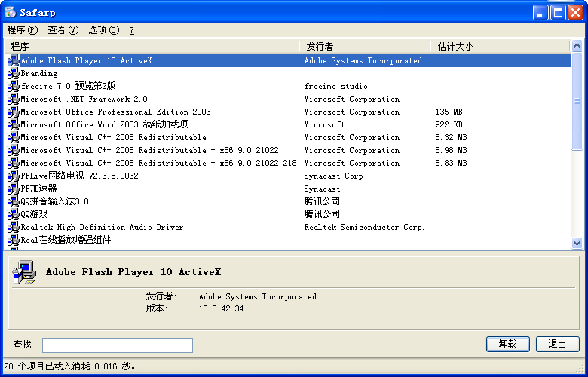
Task: Click the QQ拼音输入法3.0 entry icon
Action: [x=14, y=201]
